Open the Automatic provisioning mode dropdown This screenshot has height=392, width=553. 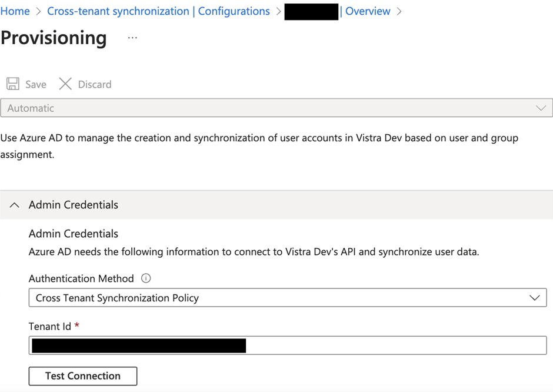[276, 108]
